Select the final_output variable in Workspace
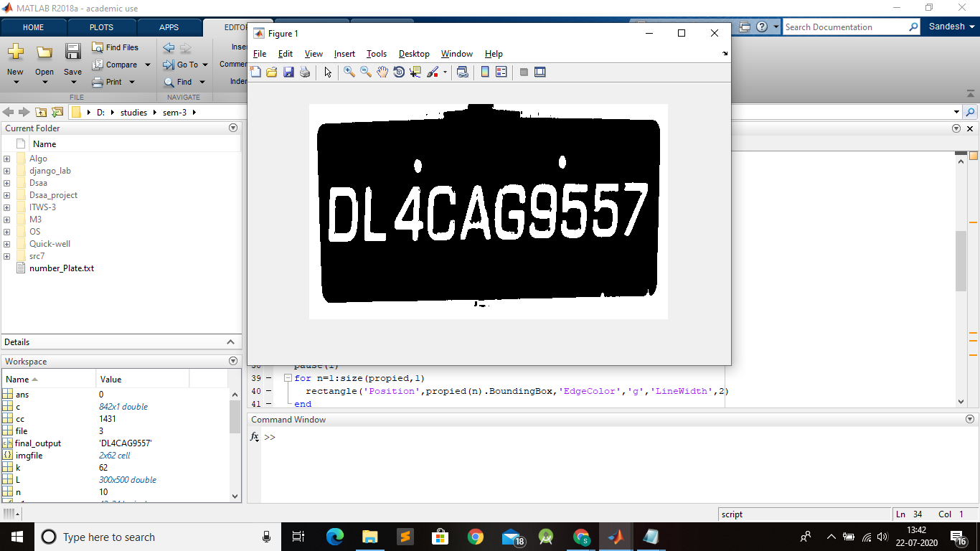This screenshot has width=980, height=551. [x=37, y=443]
